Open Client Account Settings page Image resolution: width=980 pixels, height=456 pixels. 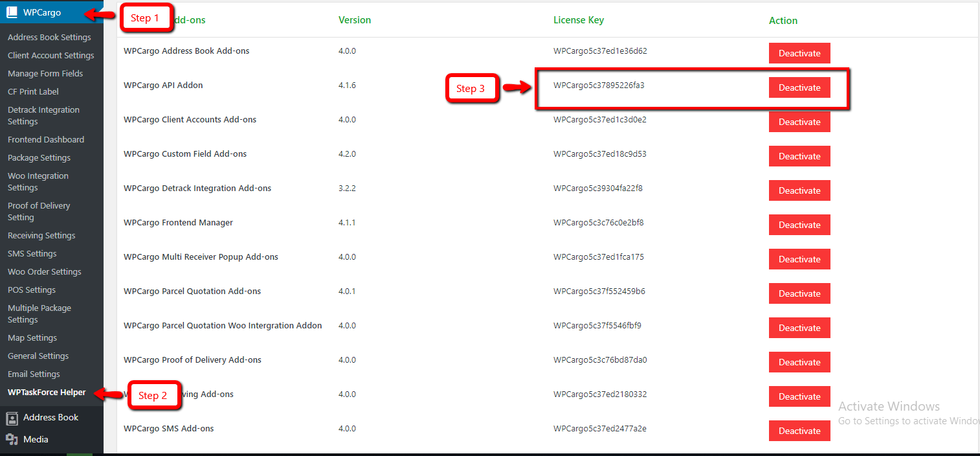pyautogui.click(x=50, y=56)
